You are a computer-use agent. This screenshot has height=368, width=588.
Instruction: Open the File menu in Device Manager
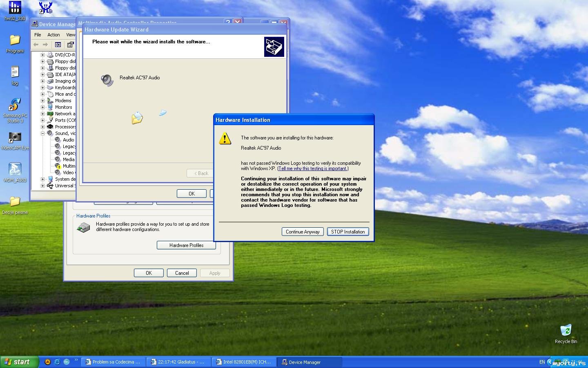(x=38, y=35)
